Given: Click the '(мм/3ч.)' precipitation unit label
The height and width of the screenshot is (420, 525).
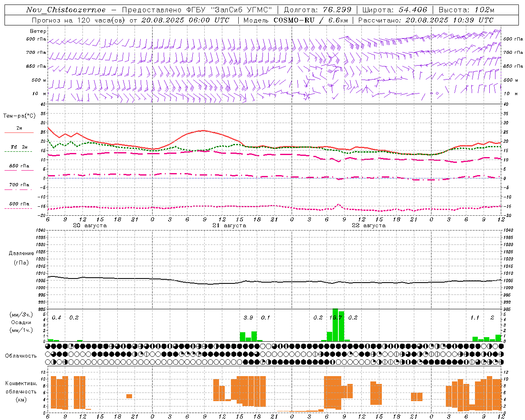Looking at the screenshot, I should click(21, 315).
